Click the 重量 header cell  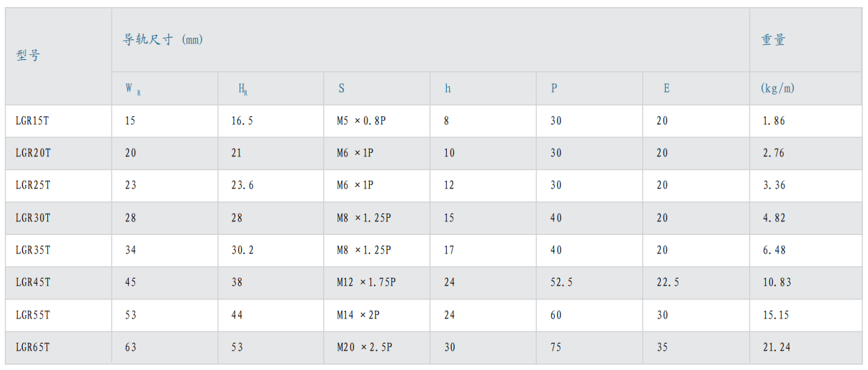[773, 40]
